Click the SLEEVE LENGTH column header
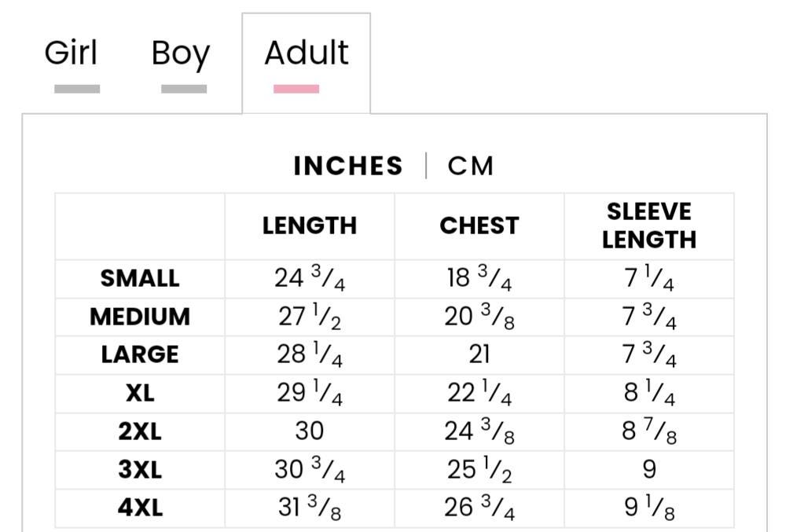Screen dimensions: 793x532 (x=649, y=226)
